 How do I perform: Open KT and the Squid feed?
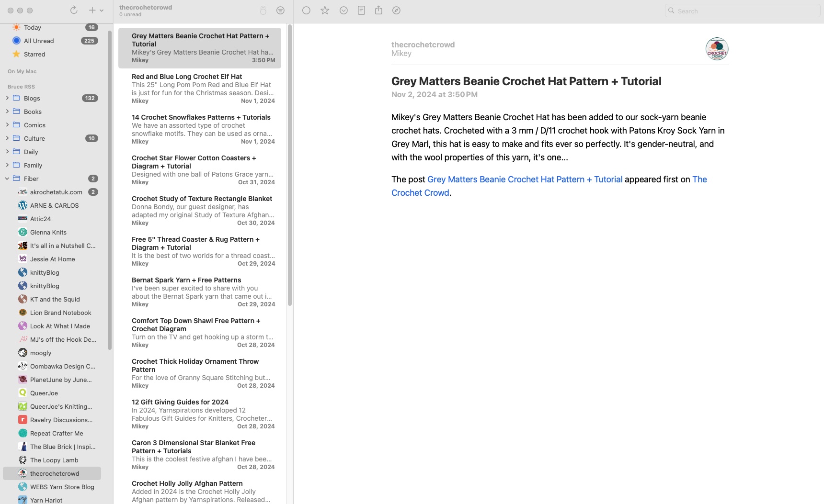[x=52, y=299]
